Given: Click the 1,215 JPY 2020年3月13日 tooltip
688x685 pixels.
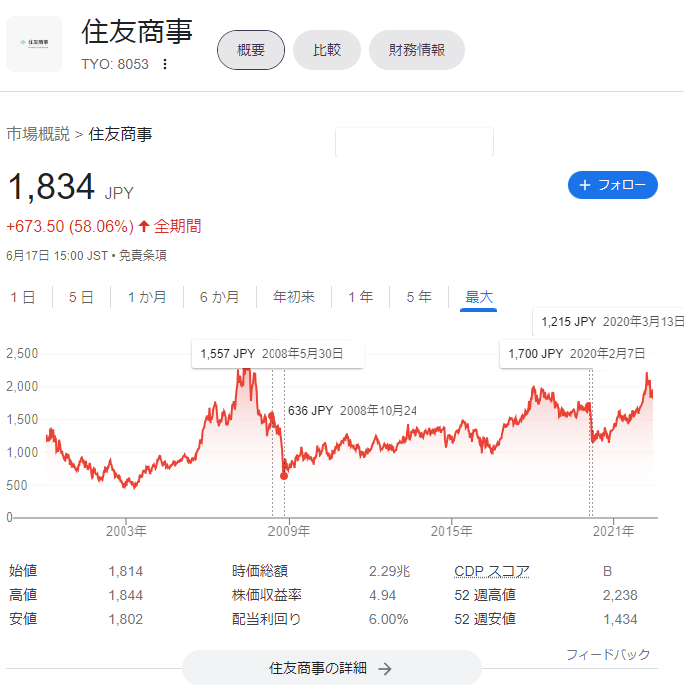Looking at the screenshot, I should click(610, 322).
